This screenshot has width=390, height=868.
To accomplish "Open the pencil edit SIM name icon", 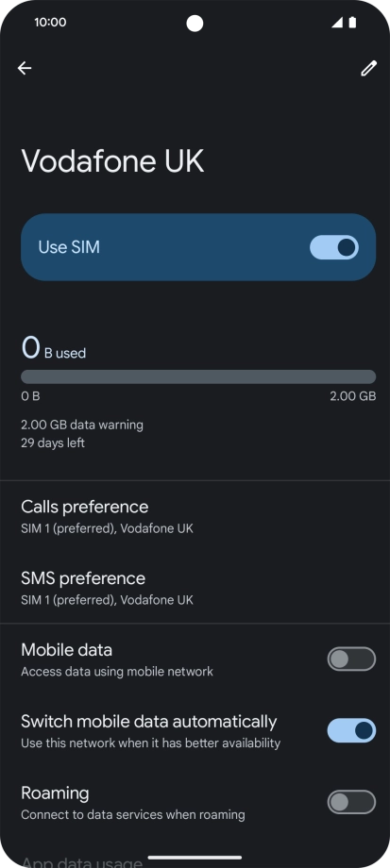I will (369, 68).
